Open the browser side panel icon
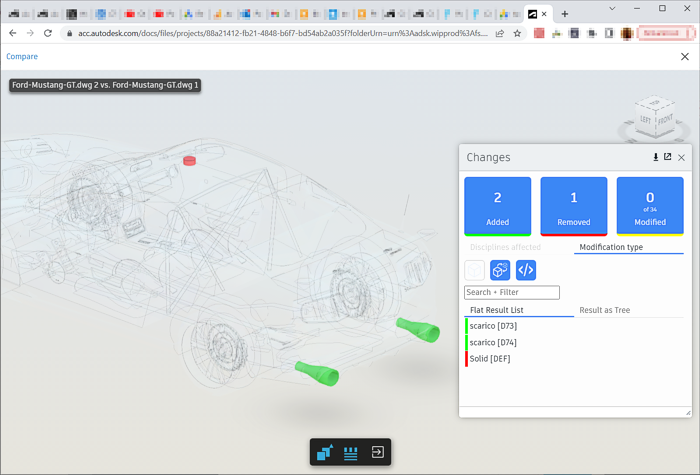Screen dimensions: 700x475 point(609,33)
